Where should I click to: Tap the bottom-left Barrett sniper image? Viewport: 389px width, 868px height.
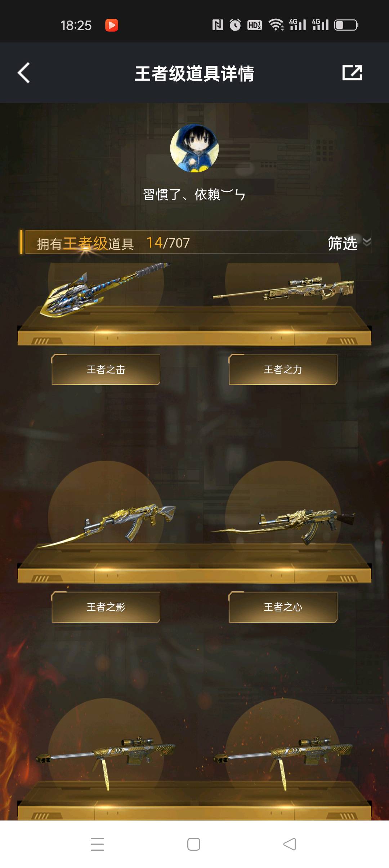tap(105, 762)
